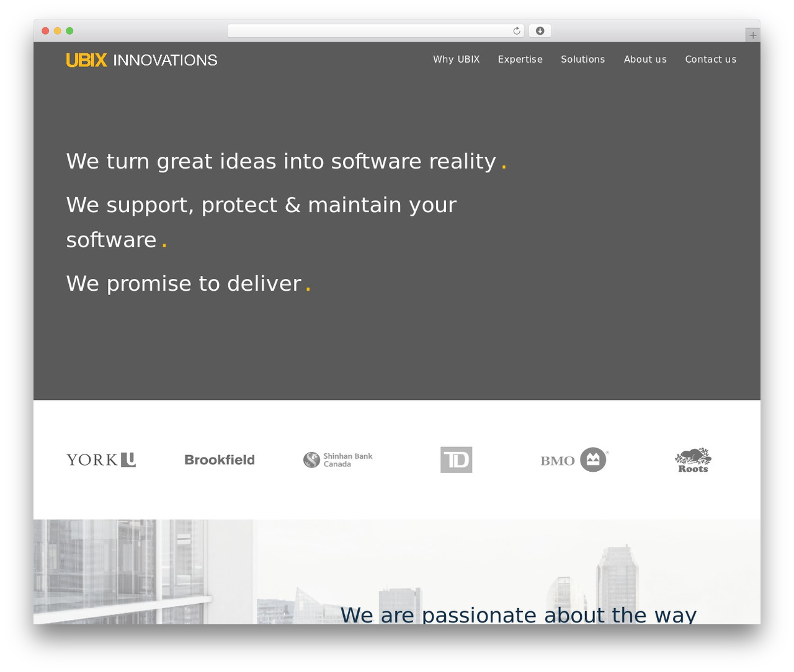Close the browser window with the red button

coord(45,31)
